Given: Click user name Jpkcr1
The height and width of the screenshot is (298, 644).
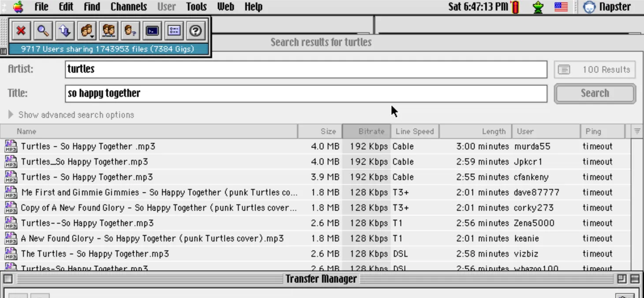Looking at the screenshot, I should 528,162.
